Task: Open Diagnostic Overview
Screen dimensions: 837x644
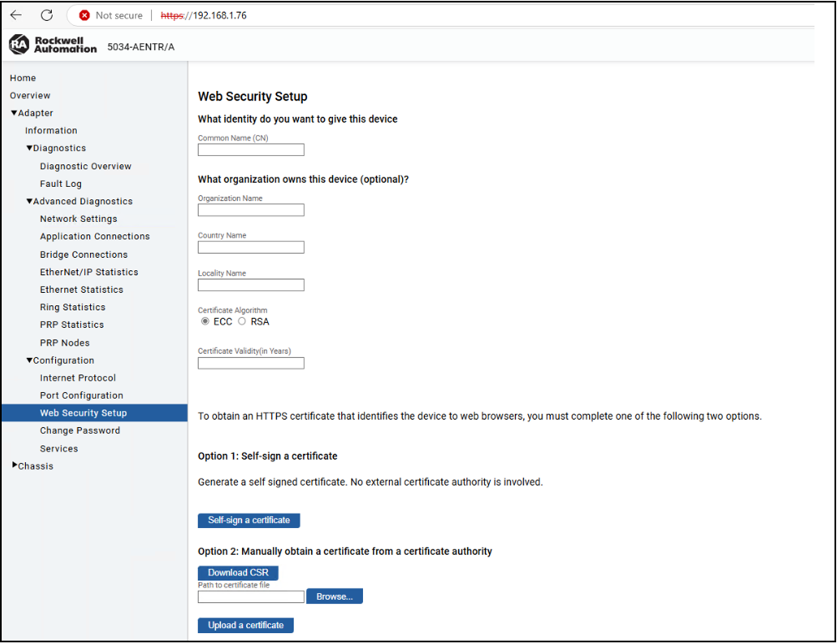Action: (85, 166)
